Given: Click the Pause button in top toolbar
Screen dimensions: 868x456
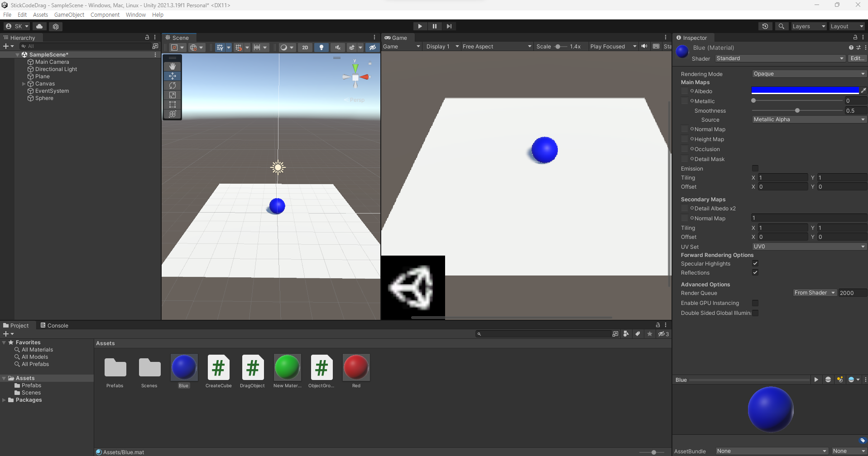Looking at the screenshot, I should [x=435, y=26].
